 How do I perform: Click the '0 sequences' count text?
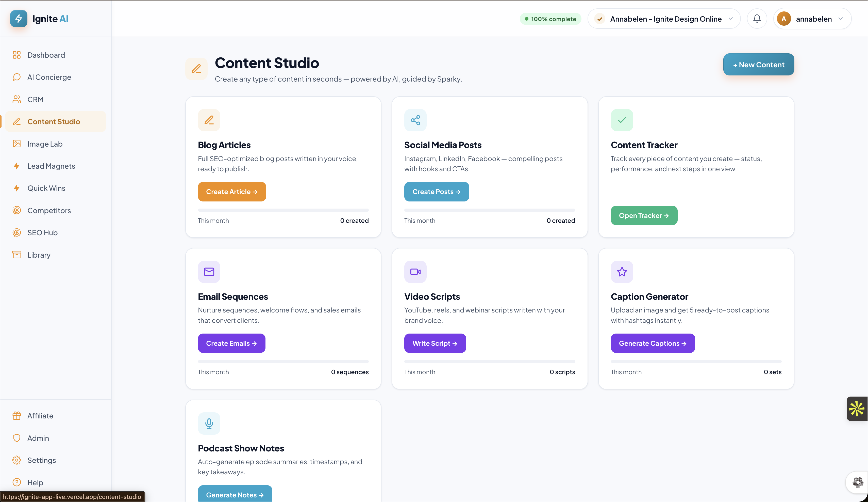point(350,372)
